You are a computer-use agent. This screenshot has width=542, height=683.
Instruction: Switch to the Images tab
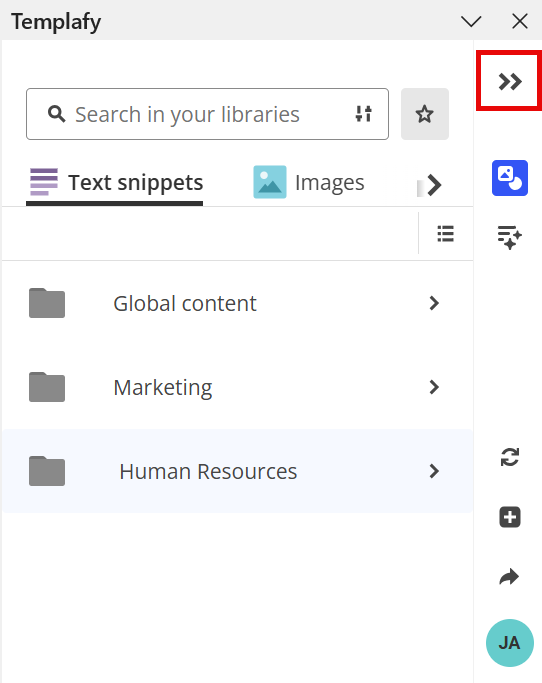[x=309, y=182]
